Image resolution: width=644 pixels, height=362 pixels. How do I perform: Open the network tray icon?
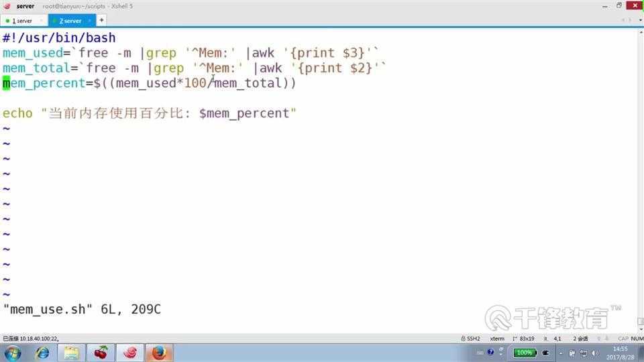(x=583, y=353)
